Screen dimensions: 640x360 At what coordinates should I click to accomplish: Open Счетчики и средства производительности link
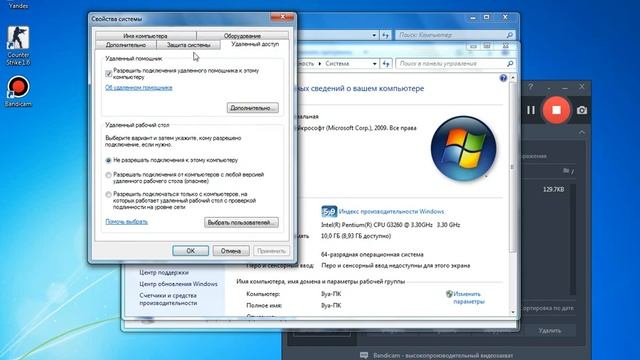click(x=168, y=299)
